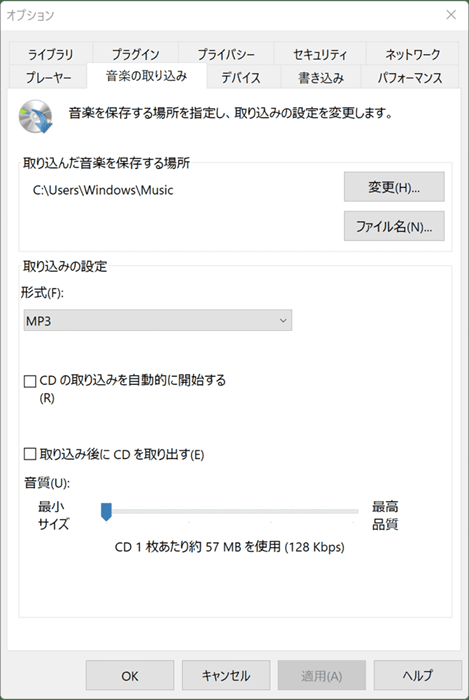Close the オプション dialog window
The height and width of the screenshot is (700, 469).
(x=451, y=15)
